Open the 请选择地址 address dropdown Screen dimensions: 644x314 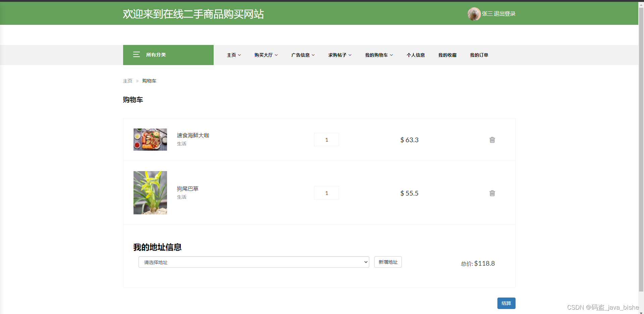pos(254,262)
